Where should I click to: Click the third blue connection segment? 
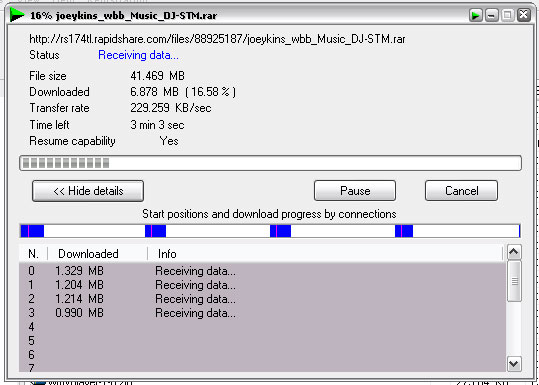[280, 231]
